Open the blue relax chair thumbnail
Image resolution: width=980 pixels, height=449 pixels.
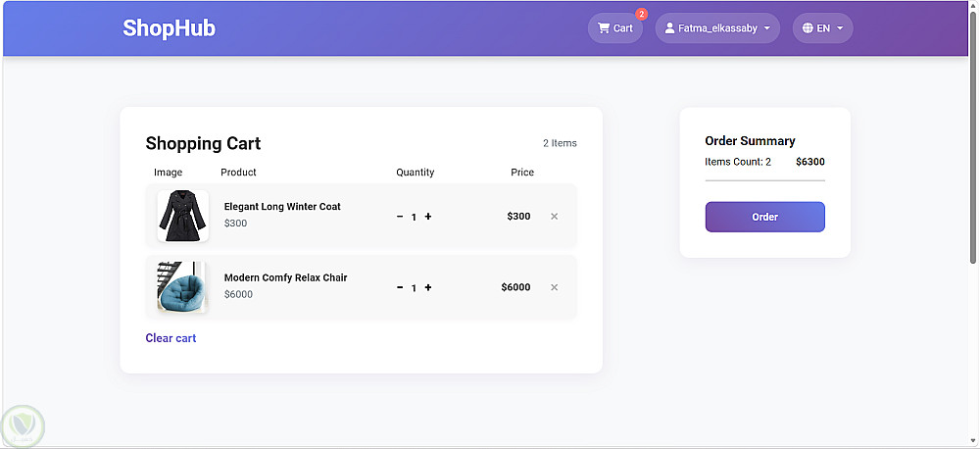(181, 287)
